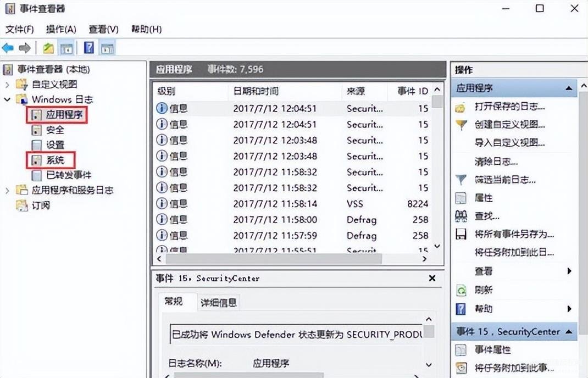Image resolution: width=588 pixels, height=378 pixels.
Task: Click 刷新 action
Action: 484,290
